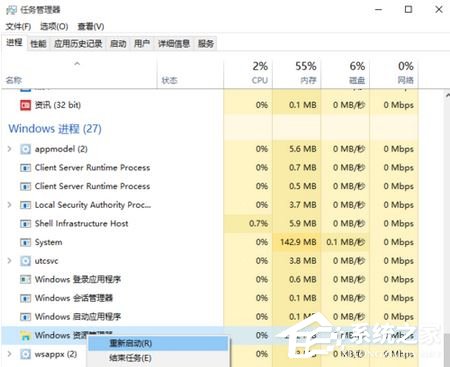Switch to the 性能 tab
450x367 pixels.
point(38,44)
